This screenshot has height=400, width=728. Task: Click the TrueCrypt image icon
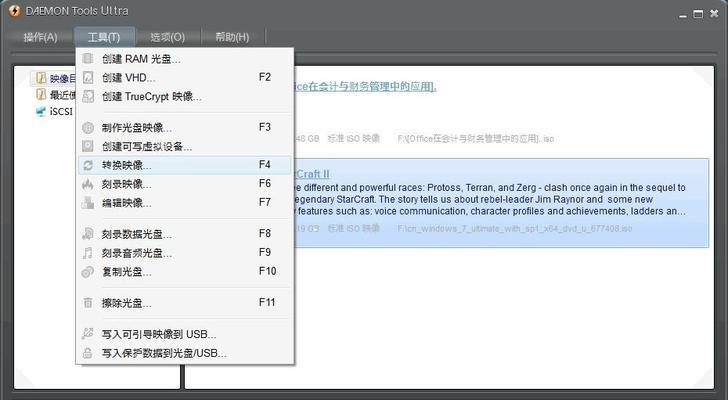(x=88, y=97)
